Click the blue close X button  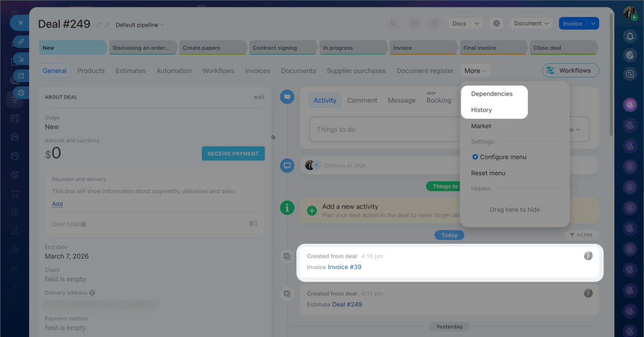(20, 23)
